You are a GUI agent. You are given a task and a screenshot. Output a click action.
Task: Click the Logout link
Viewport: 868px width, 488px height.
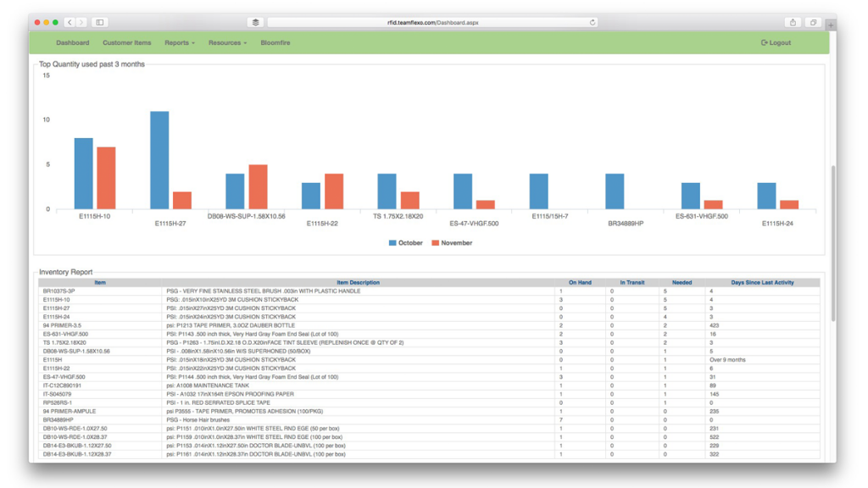pos(776,42)
